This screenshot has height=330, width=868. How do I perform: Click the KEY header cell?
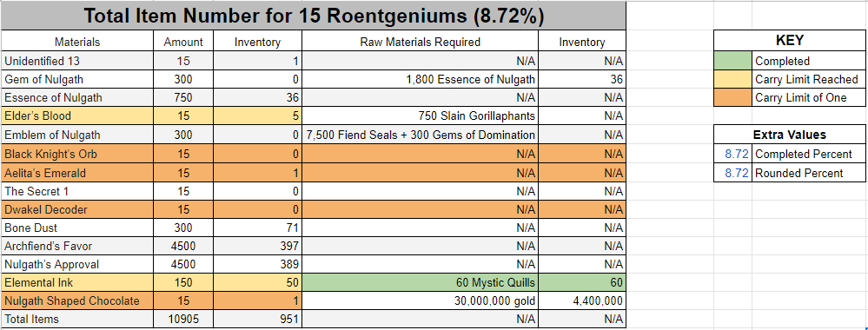pos(790,41)
